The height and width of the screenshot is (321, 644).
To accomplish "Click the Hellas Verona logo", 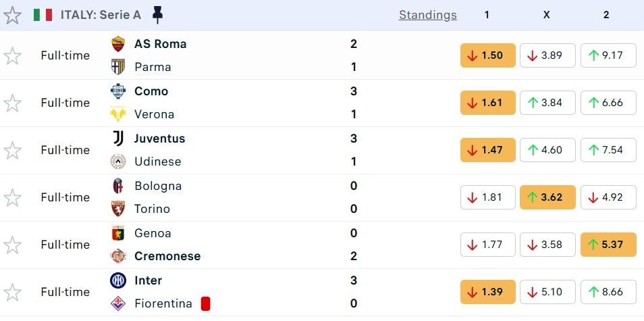I will coord(118,114).
